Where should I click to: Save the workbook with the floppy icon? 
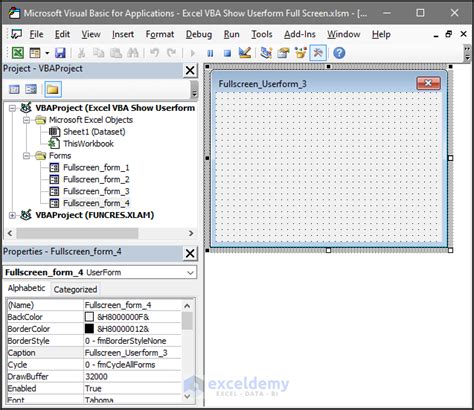pyautogui.click(x=60, y=53)
